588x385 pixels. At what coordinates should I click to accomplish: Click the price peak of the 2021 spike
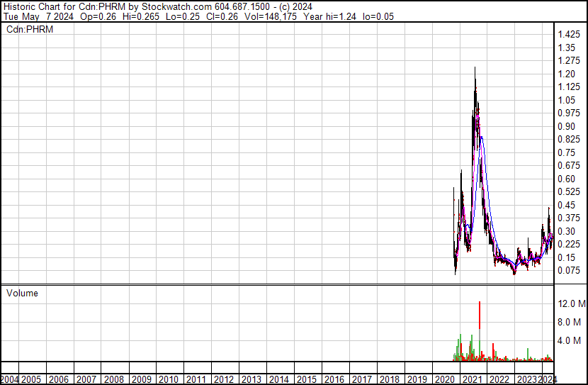pyautogui.click(x=475, y=68)
